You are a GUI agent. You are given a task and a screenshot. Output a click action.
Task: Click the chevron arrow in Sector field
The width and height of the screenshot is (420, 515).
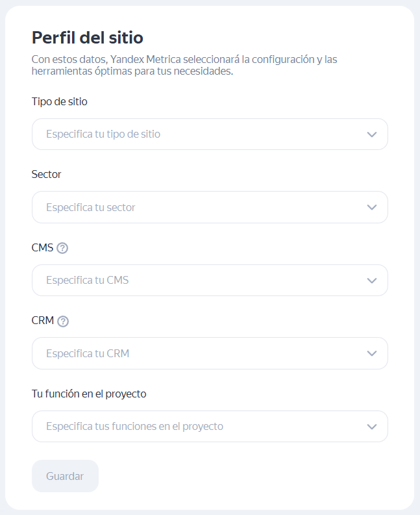coord(371,207)
